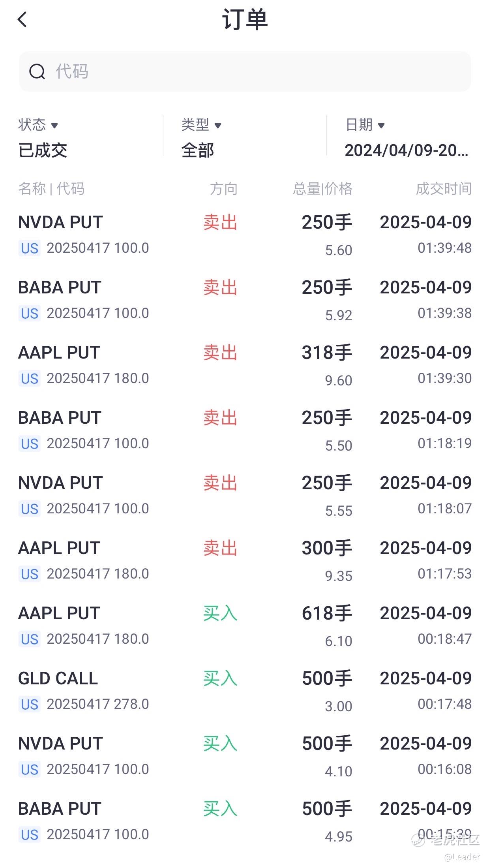Open BABA PUT buy order at 4.95
The width and height of the screenshot is (489, 868).
244,821
